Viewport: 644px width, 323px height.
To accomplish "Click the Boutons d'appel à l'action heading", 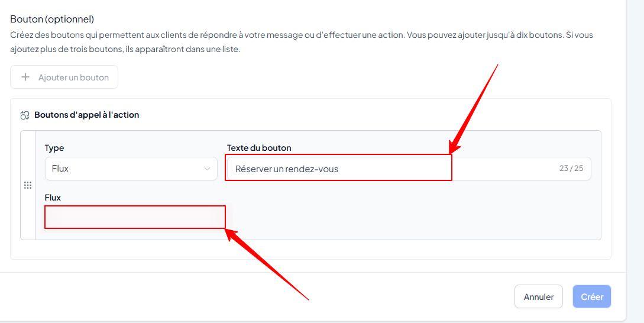I will pyautogui.click(x=87, y=115).
